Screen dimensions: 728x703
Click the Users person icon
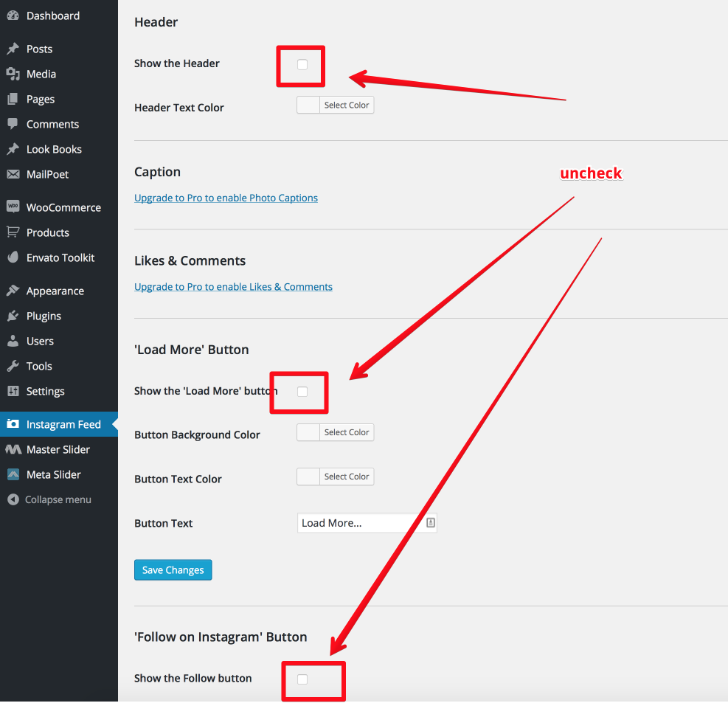13,341
